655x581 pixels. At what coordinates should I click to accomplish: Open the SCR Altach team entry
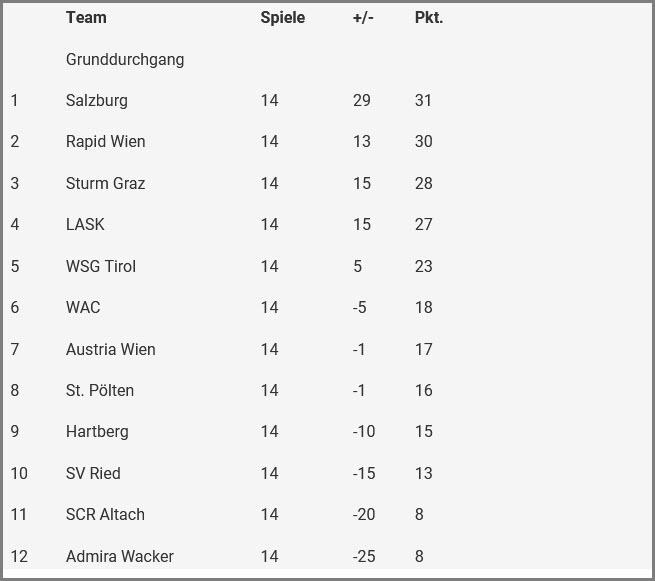(x=105, y=514)
